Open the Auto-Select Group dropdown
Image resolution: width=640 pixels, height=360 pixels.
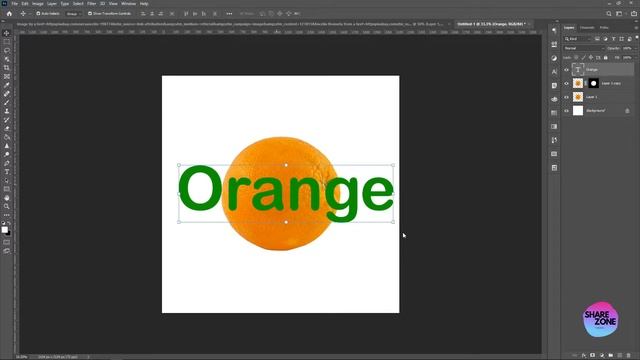click(73, 13)
